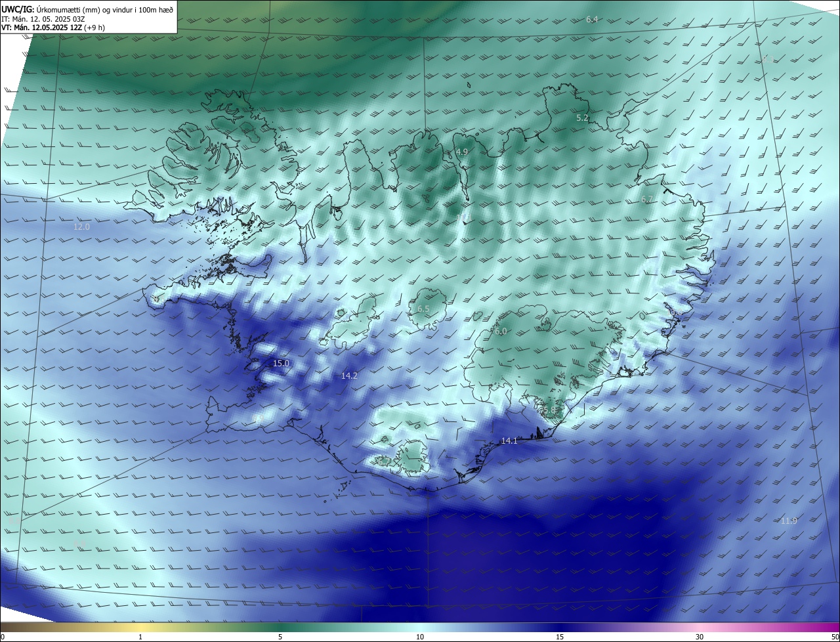Click the initial time line 'IT: Mán. 12. 05. 2025 03Z'

point(43,19)
